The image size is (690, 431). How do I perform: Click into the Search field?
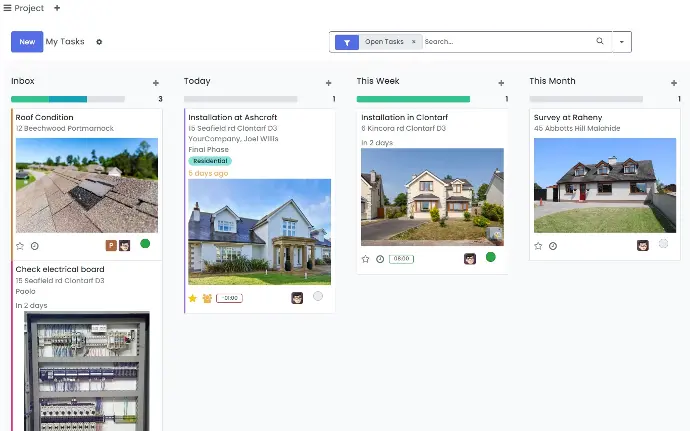[x=507, y=41]
